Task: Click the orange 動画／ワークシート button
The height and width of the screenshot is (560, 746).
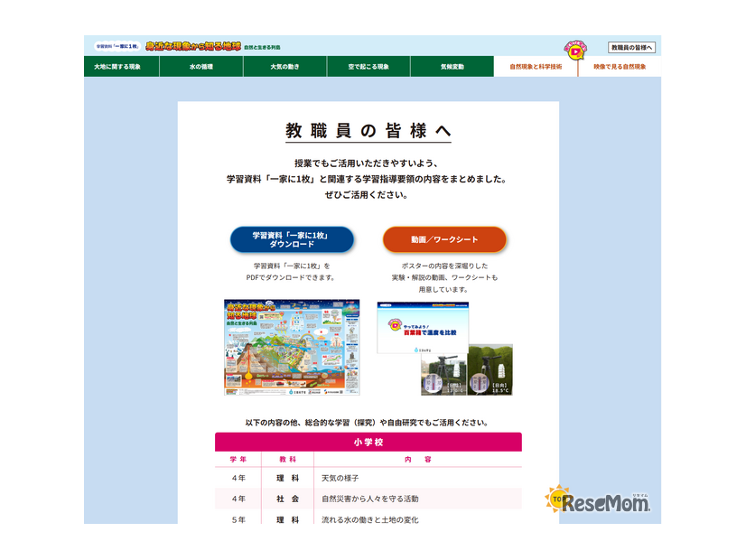Action: 445,238
